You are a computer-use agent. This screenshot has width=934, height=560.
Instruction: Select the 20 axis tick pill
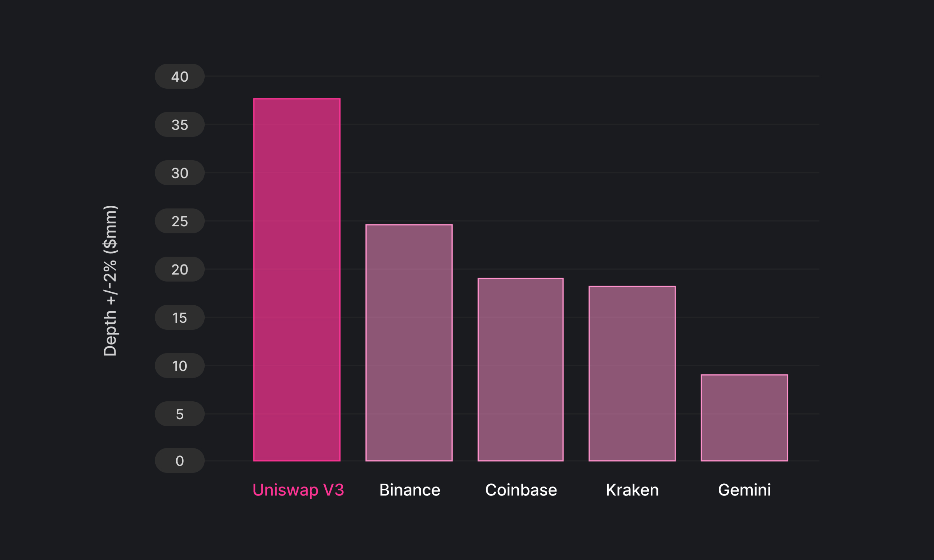pos(180,269)
